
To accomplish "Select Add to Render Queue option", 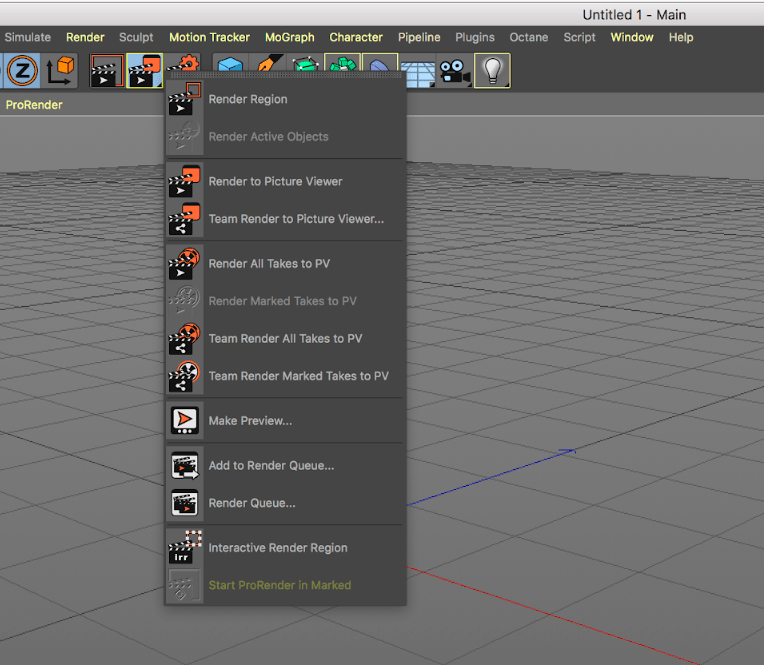I will [271, 466].
